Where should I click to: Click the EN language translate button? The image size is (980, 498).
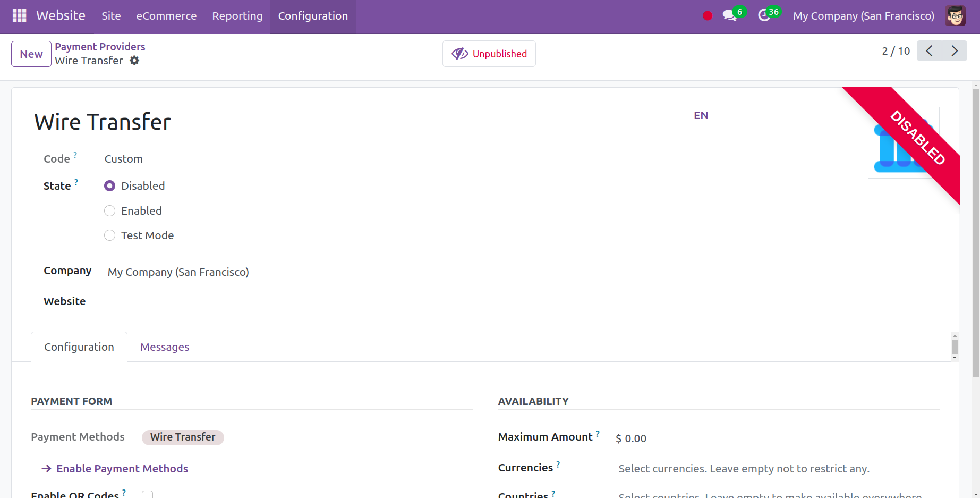701,115
